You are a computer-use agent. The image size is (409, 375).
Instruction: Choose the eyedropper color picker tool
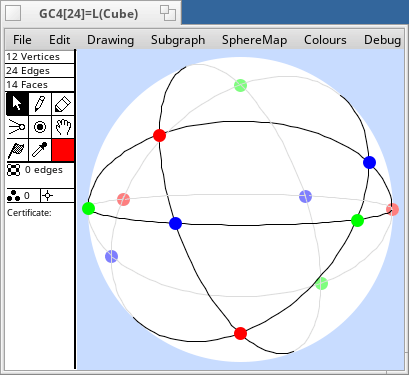(40, 150)
